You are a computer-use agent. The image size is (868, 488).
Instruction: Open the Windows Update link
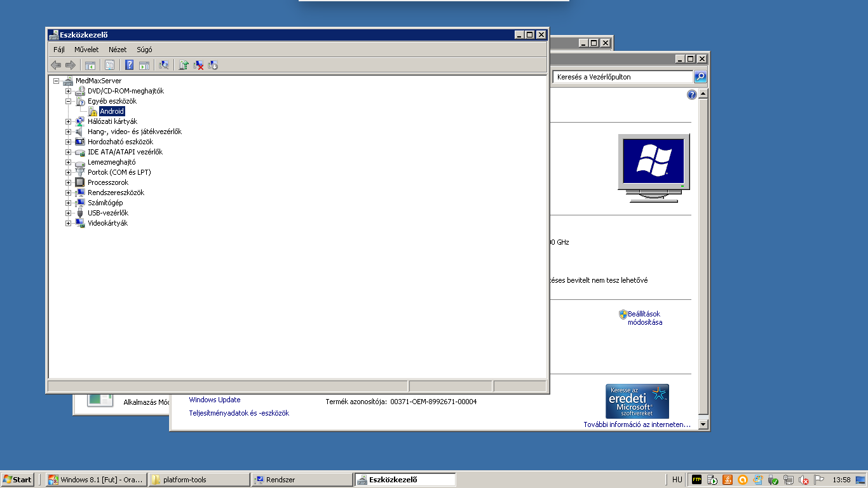(x=215, y=400)
